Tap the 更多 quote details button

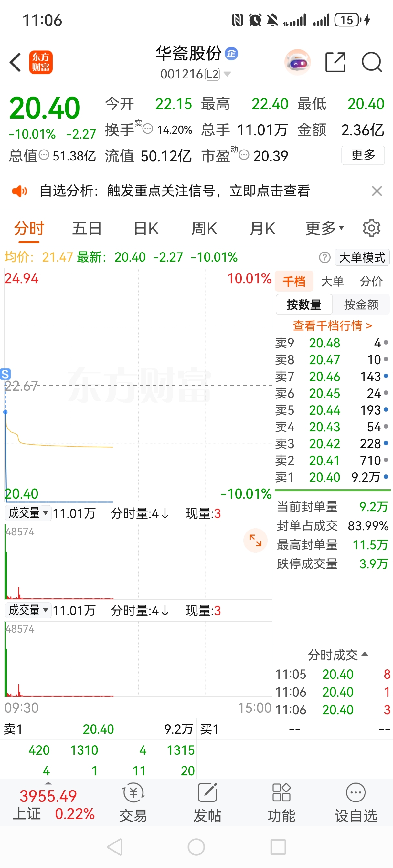[x=363, y=155]
